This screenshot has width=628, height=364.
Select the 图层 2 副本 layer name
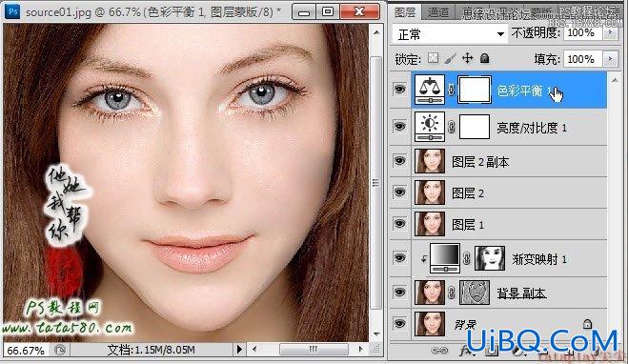pos(480,162)
